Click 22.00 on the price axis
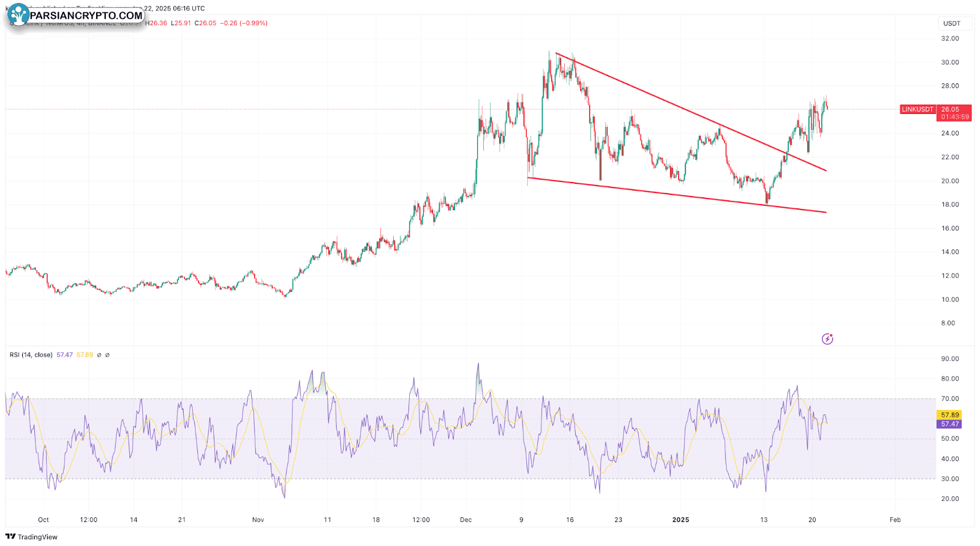The image size is (980, 546). coord(950,157)
